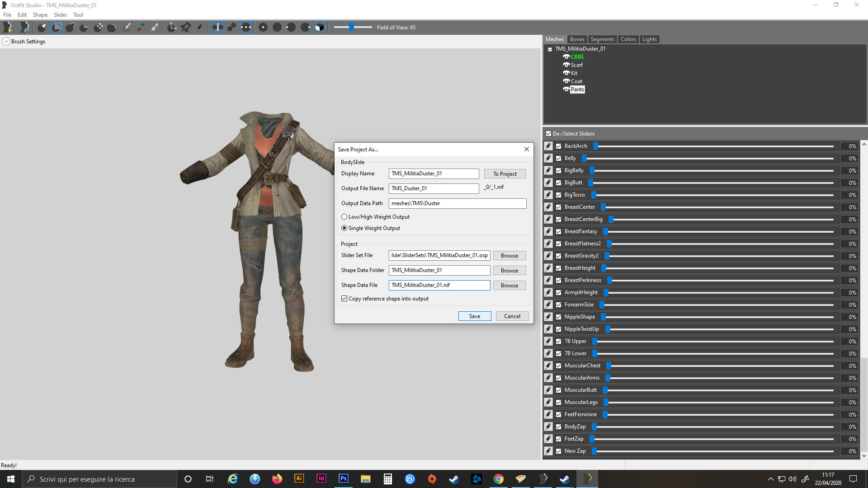Switch to the Bones tab
868x488 pixels.
pyautogui.click(x=577, y=39)
